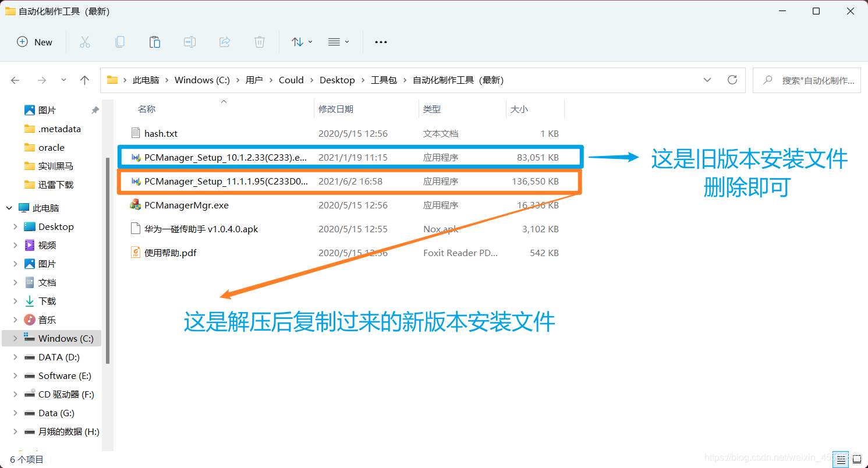Open pinned 图片 in Quick access
The width and height of the screenshot is (868, 468).
pyautogui.click(x=47, y=110)
